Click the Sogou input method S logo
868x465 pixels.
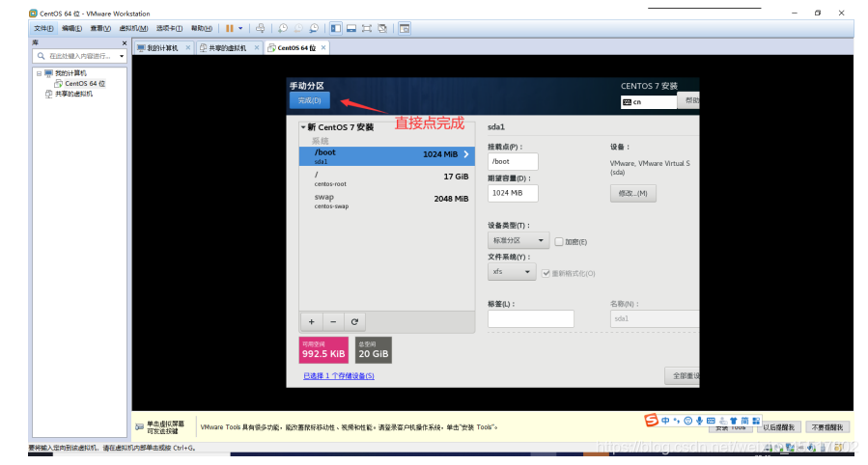tap(651, 421)
